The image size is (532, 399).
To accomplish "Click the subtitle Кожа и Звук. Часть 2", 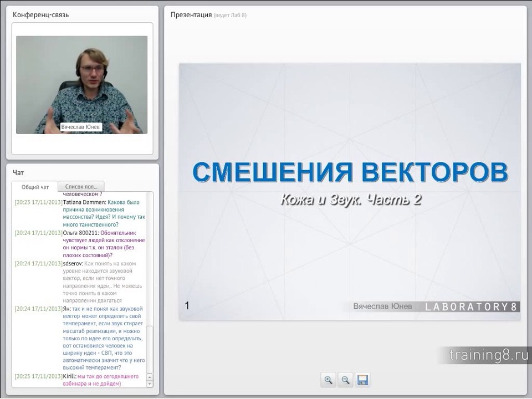I will 351,199.
